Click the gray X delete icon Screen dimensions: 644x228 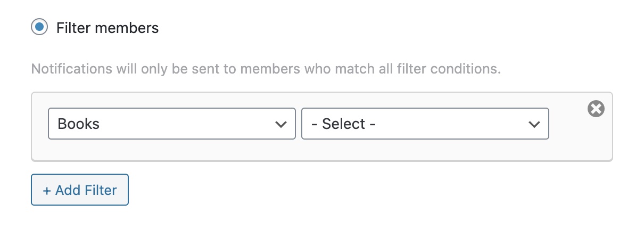coord(596,109)
